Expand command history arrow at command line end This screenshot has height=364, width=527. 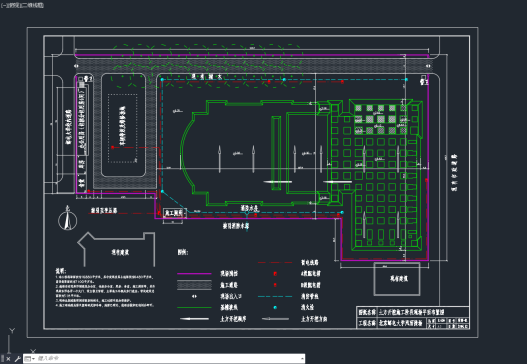point(302,359)
